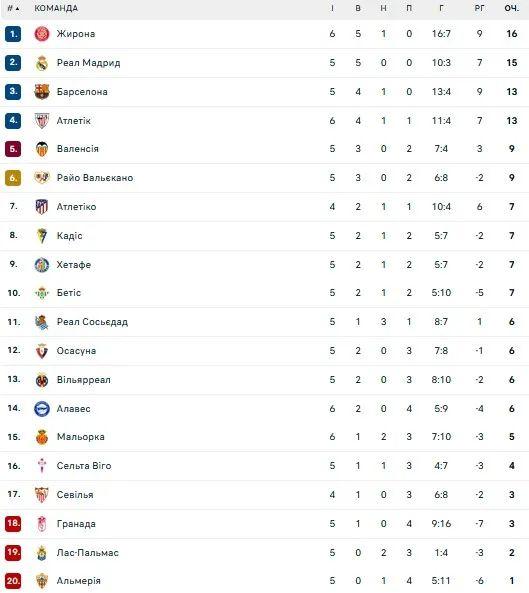Open the Alavés blue round crest
This screenshot has height=593, width=529.
tap(42, 409)
